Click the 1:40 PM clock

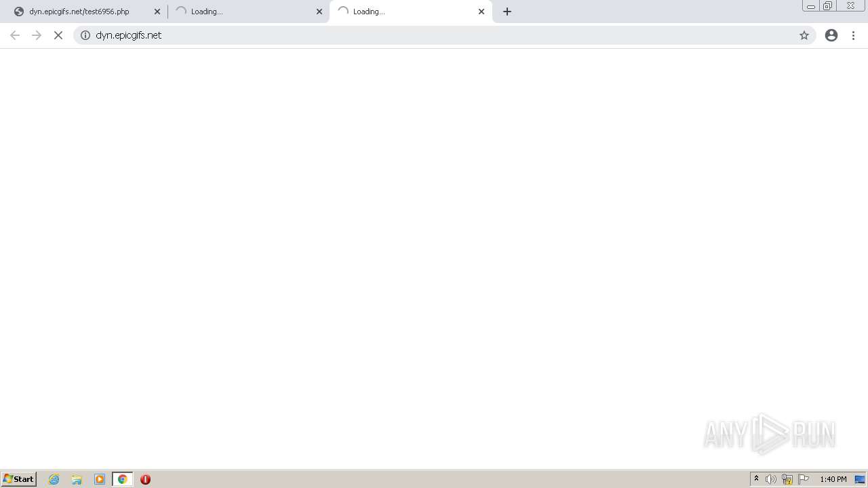(833, 479)
